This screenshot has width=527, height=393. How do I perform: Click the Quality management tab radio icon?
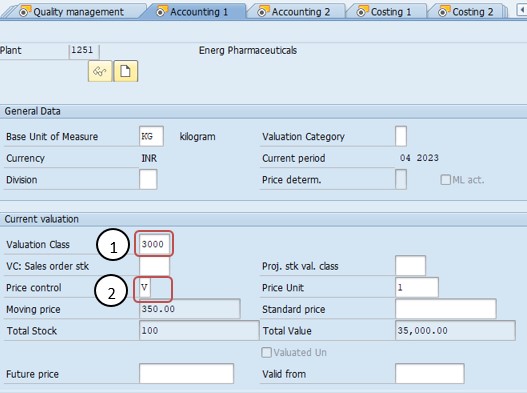tap(24, 12)
